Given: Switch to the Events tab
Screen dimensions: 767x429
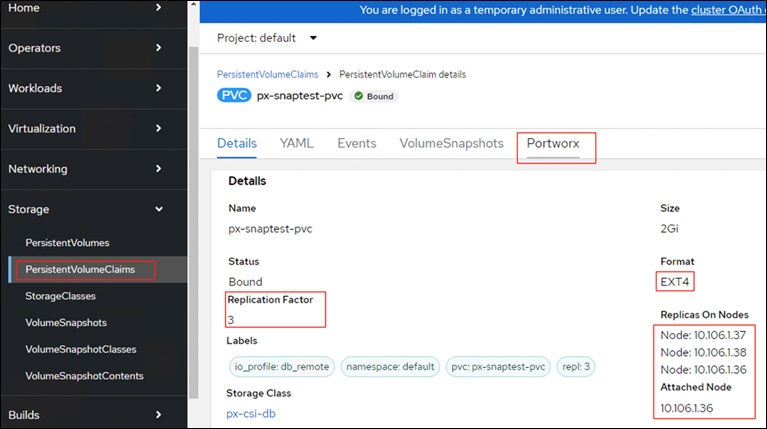Looking at the screenshot, I should pos(357,143).
